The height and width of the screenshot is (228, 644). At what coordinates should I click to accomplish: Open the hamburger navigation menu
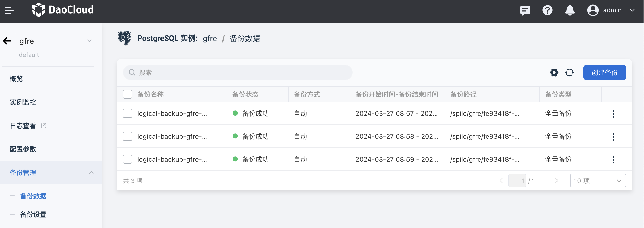9,10
